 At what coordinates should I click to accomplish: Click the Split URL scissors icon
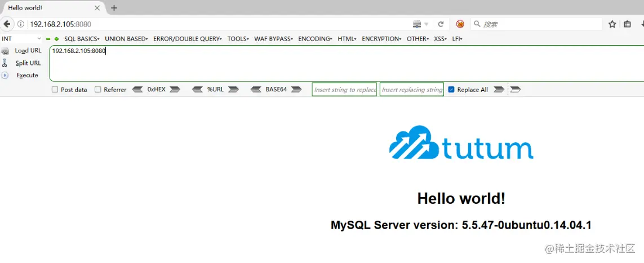coord(5,63)
